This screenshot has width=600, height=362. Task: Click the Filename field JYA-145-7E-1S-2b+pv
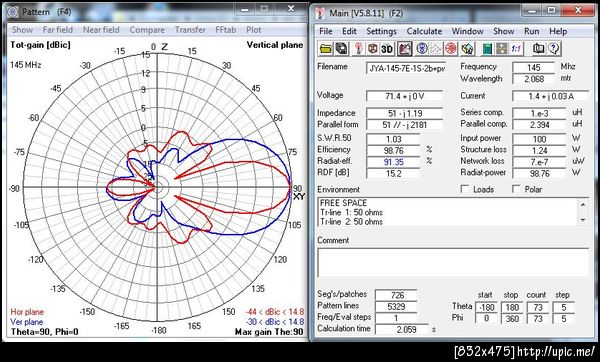[406, 68]
